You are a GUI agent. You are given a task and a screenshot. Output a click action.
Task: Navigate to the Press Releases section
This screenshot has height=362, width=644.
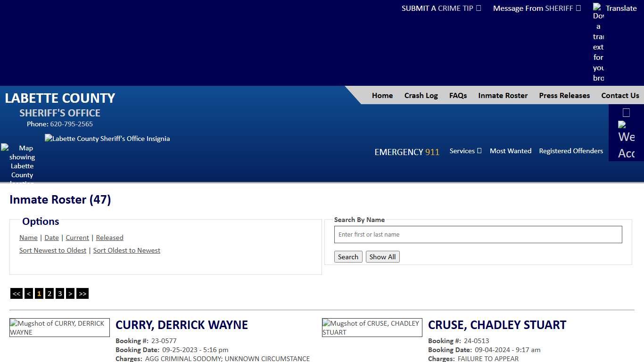pyautogui.click(x=564, y=95)
